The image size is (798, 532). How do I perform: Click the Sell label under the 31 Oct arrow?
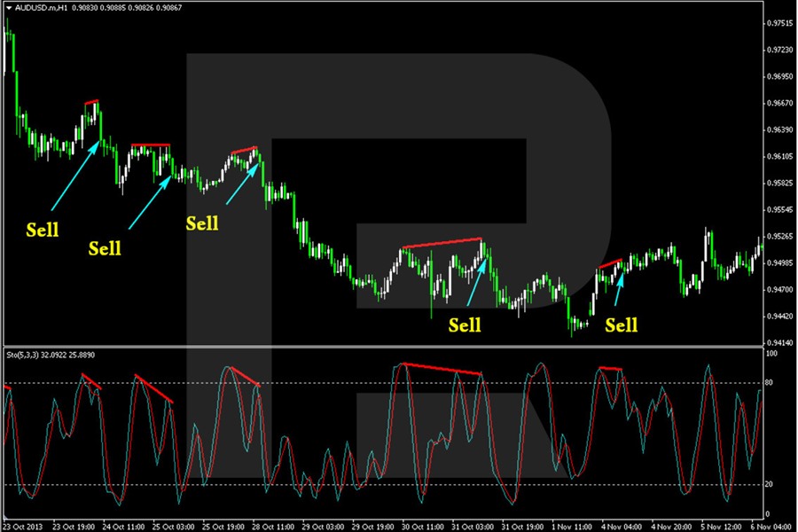(464, 325)
